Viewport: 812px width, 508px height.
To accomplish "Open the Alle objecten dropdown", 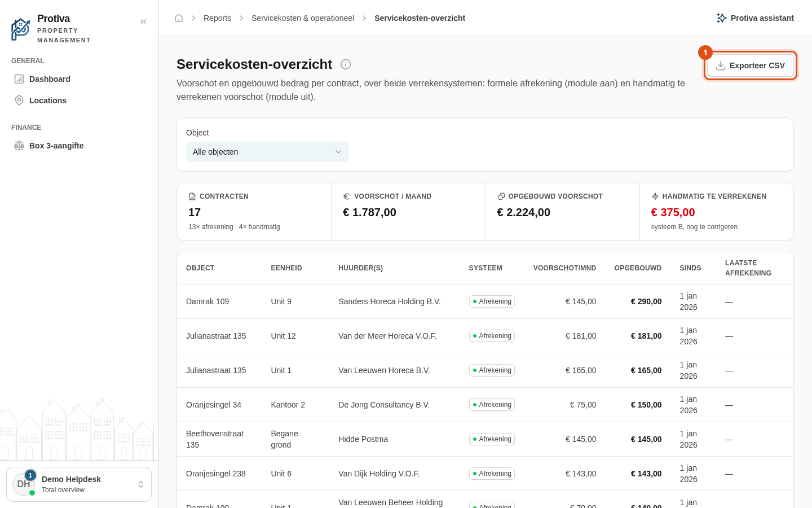I will tap(267, 152).
